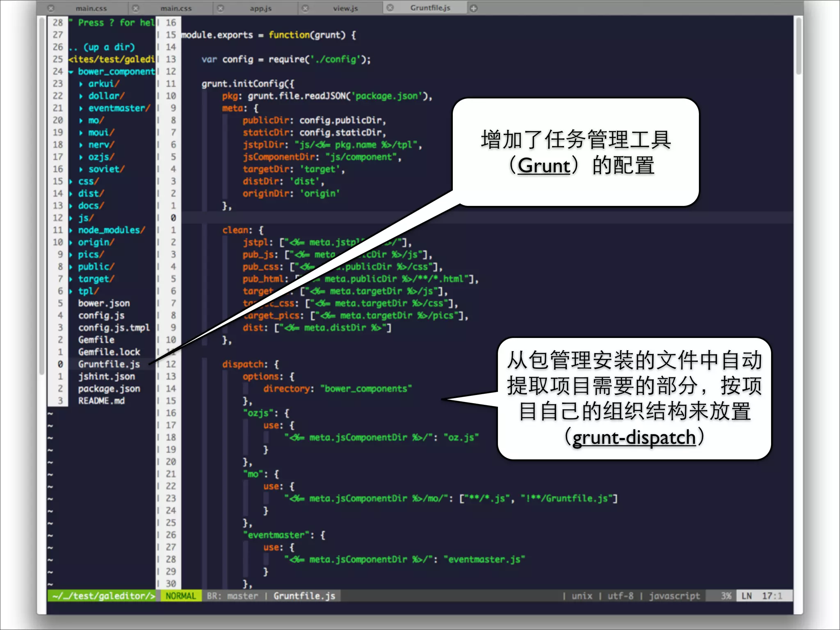Expand the public folder
Viewport: 840px width, 630px height.
coord(71,267)
